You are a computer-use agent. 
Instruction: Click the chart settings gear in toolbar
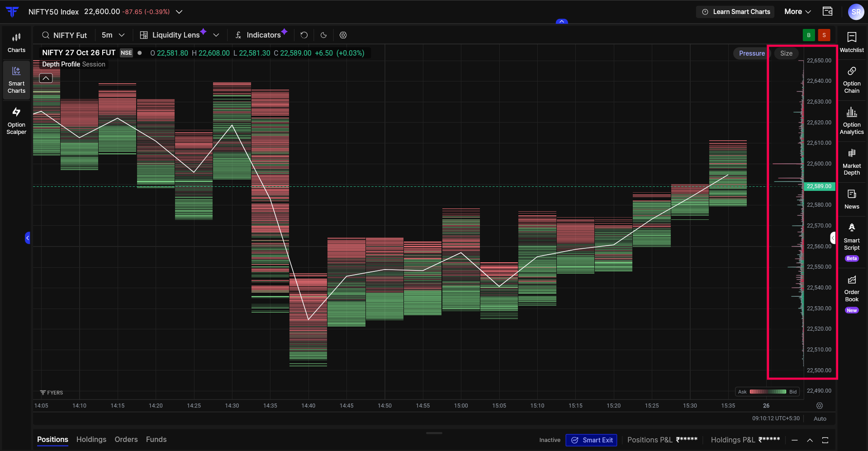[x=343, y=35]
